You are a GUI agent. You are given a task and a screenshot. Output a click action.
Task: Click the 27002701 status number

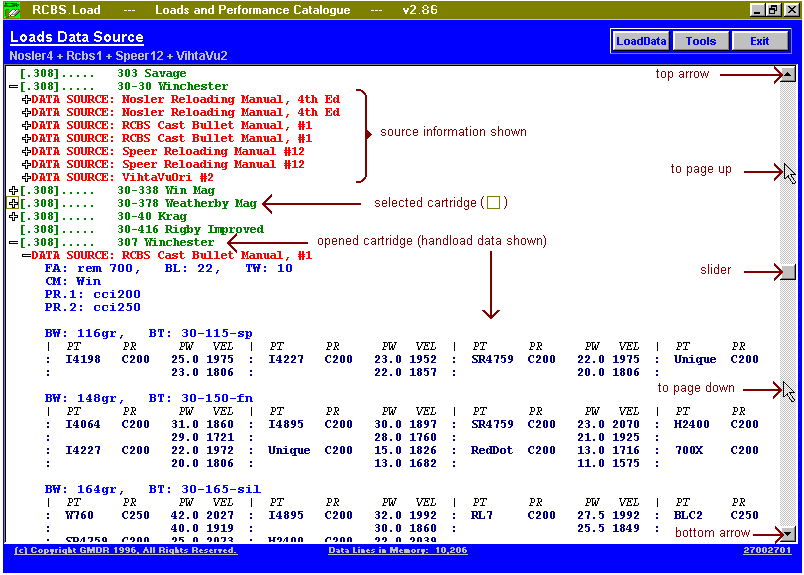(767, 550)
